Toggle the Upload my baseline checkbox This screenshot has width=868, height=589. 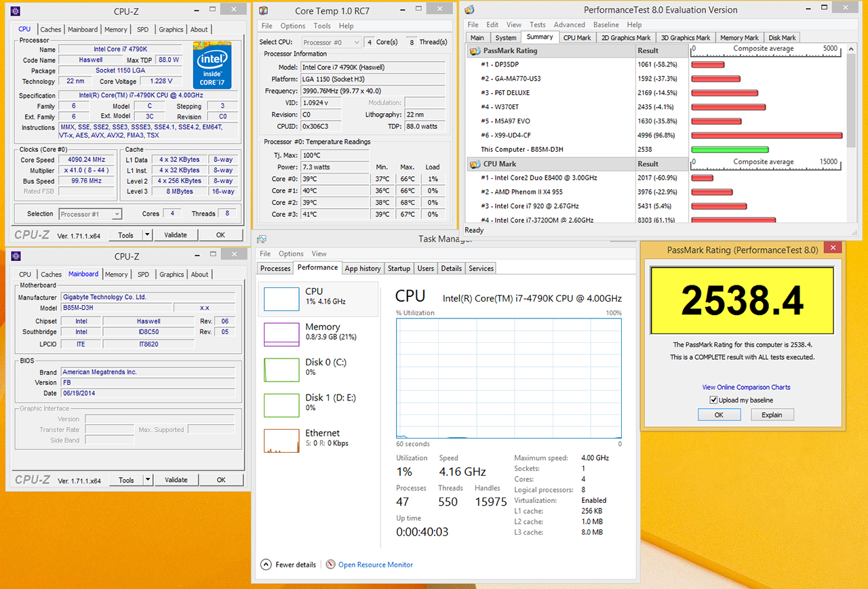pos(713,400)
